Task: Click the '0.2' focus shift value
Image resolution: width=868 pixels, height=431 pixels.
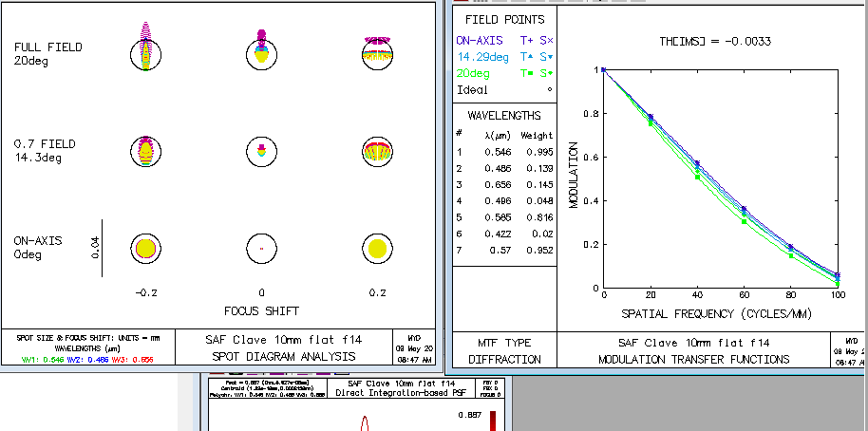Action: point(378,292)
